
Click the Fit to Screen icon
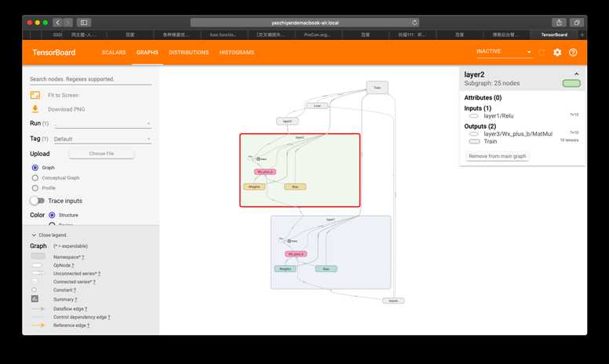(35, 95)
